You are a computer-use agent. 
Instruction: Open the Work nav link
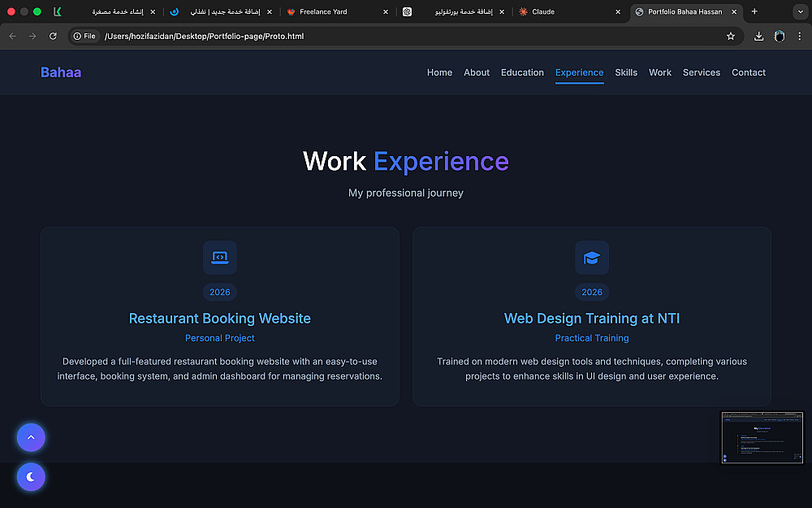pyautogui.click(x=660, y=72)
